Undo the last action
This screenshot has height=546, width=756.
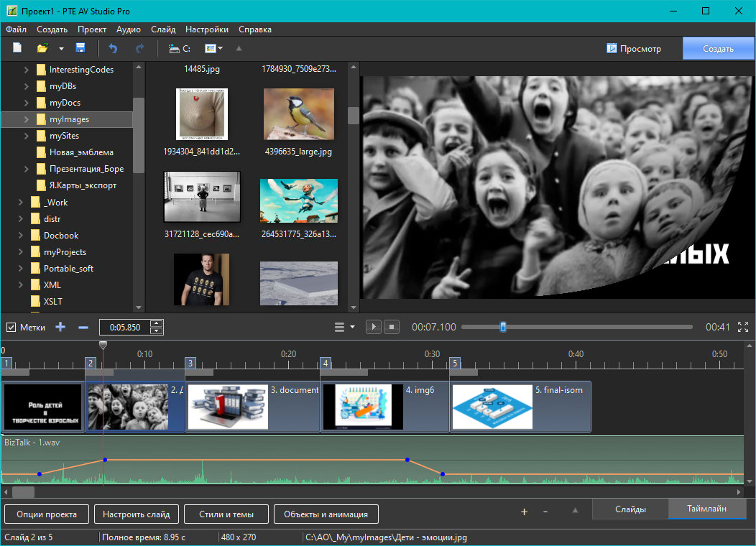[114, 48]
